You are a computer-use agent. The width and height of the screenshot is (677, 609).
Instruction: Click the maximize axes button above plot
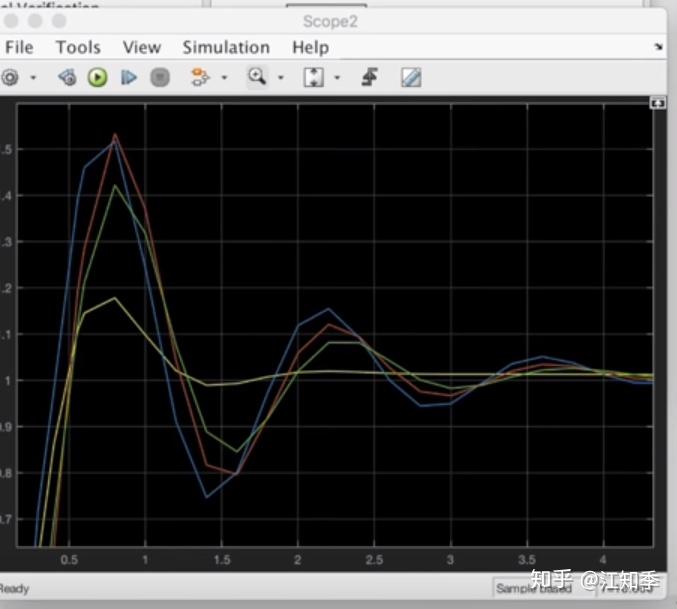coord(658,103)
